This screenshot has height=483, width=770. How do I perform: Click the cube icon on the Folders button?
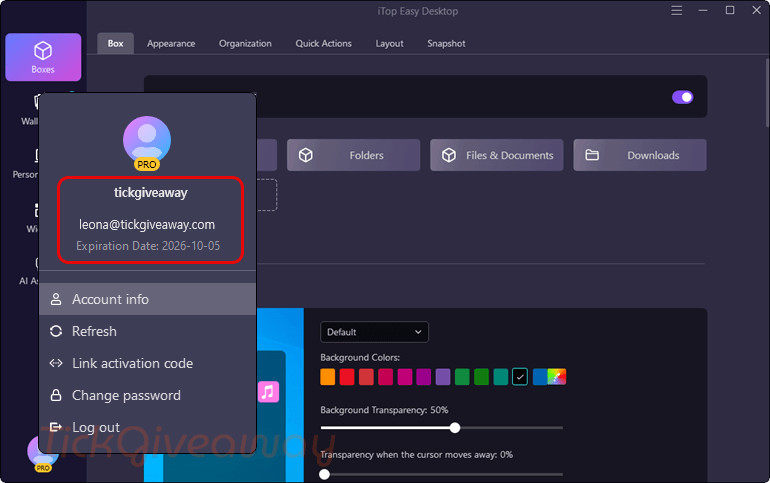(306, 155)
